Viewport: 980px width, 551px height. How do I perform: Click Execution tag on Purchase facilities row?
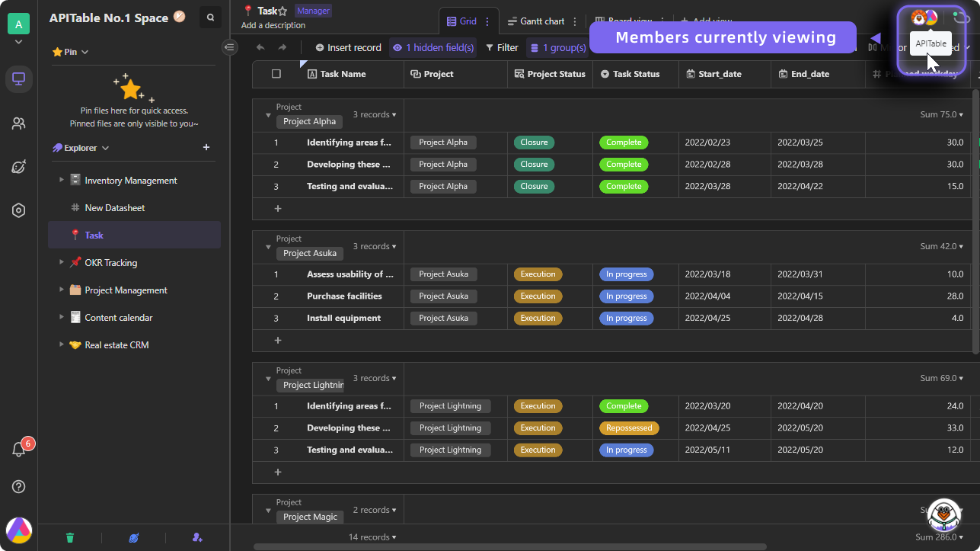click(538, 296)
